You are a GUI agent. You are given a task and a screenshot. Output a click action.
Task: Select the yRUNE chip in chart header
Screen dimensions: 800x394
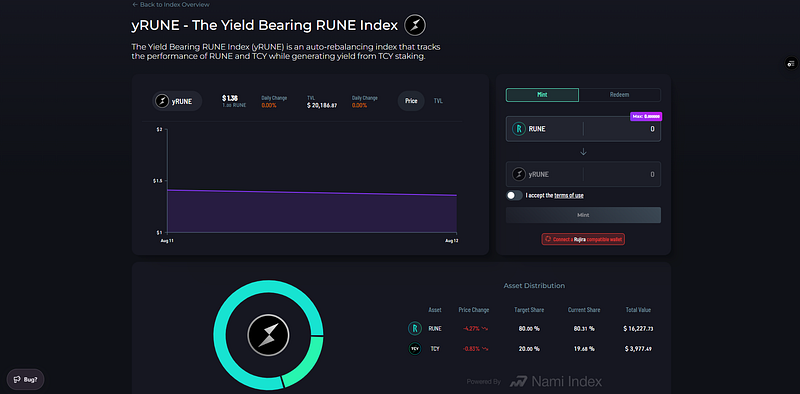point(177,101)
